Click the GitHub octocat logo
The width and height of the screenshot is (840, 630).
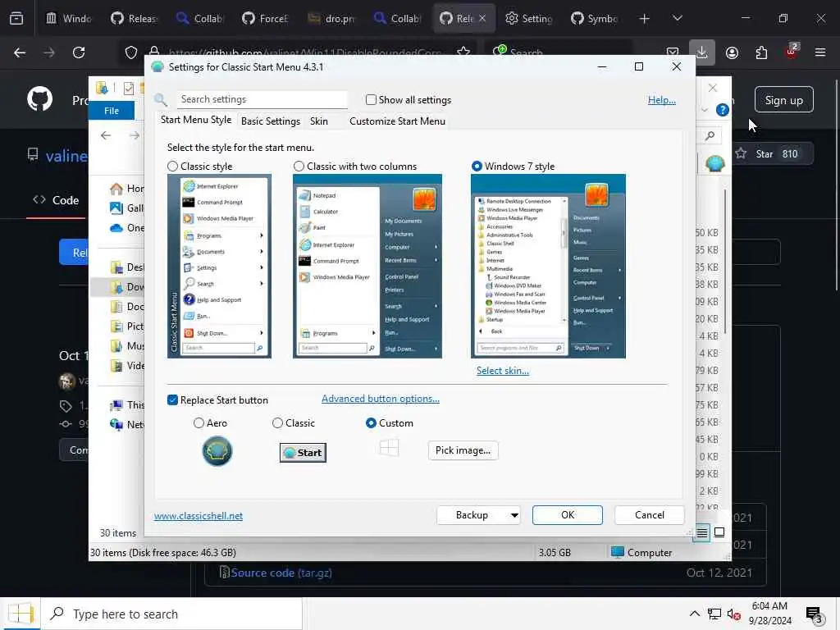[x=40, y=99]
